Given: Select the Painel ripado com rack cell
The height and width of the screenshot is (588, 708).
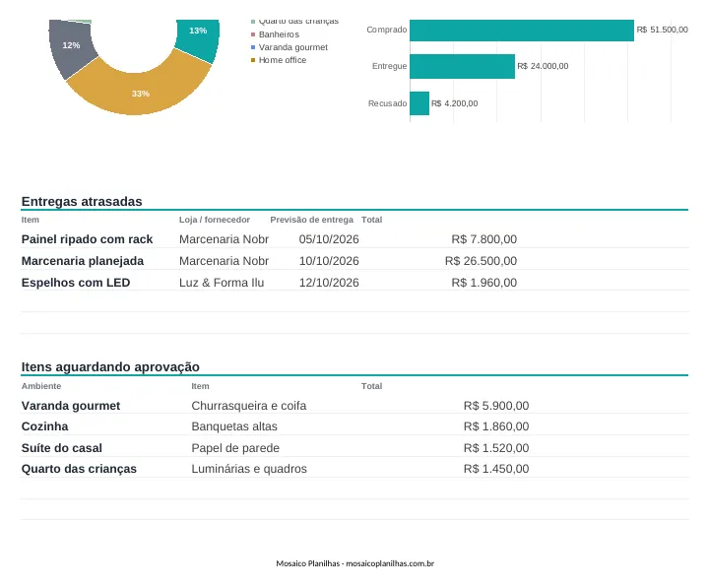Looking at the screenshot, I should point(87,239).
